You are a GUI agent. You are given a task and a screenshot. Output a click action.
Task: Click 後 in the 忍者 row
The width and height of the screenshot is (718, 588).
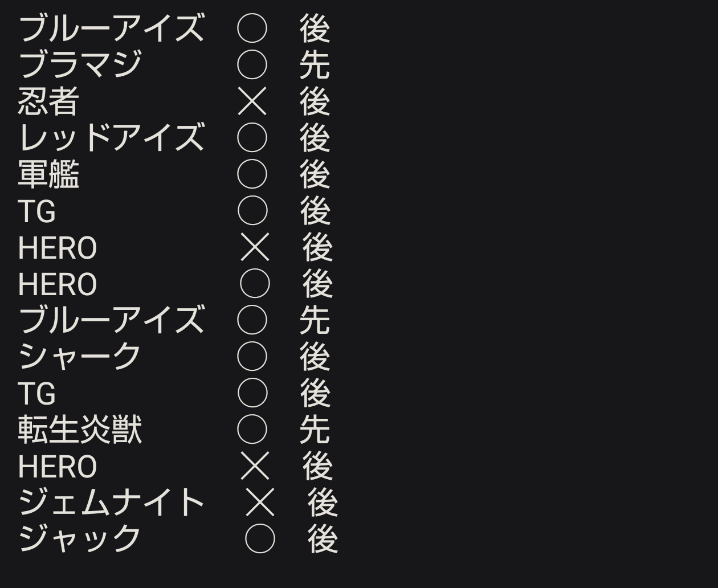click(315, 103)
